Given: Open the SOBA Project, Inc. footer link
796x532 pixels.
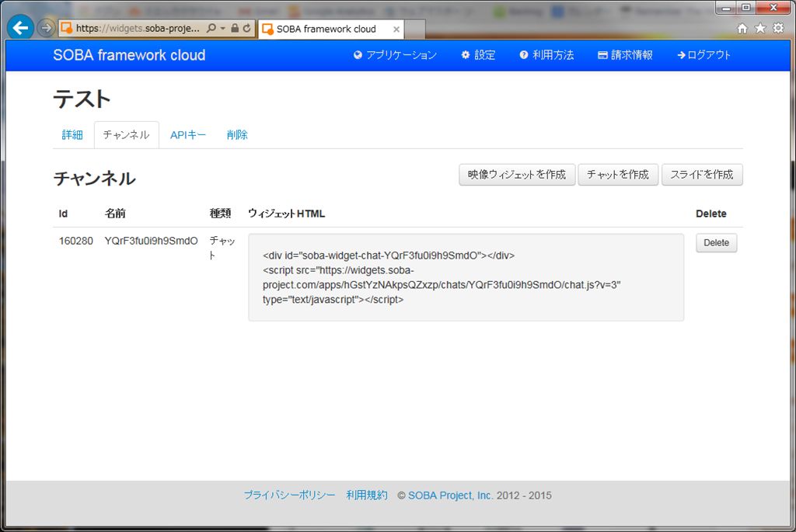Looking at the screenshot, I should tap(450, 495).
